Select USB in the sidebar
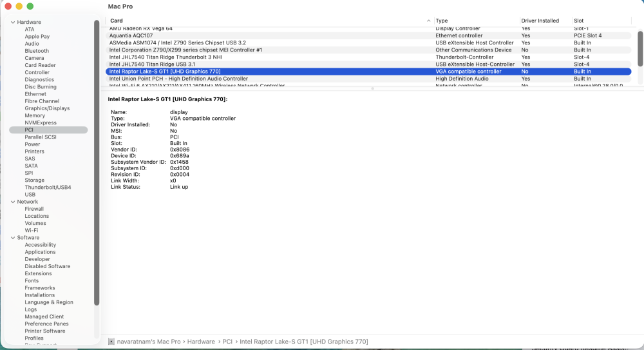Viewport: 644px width, 350px height. [30, 195]
